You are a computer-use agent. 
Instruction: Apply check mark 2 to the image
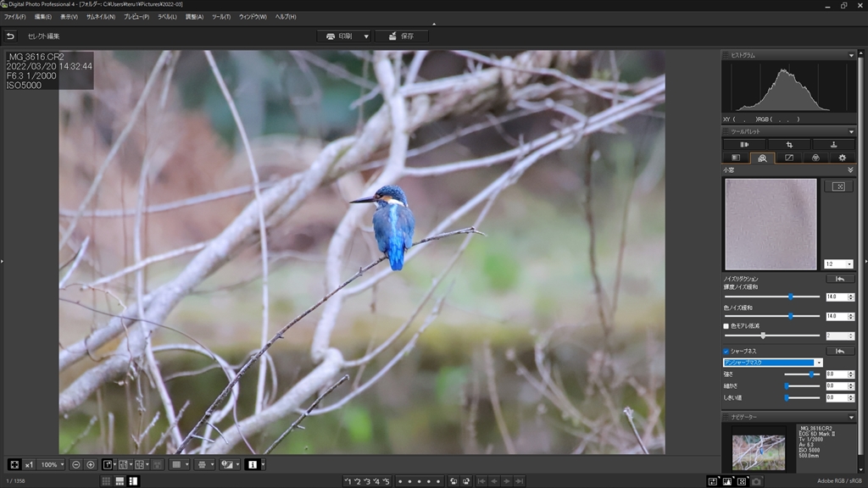point(357,481)
